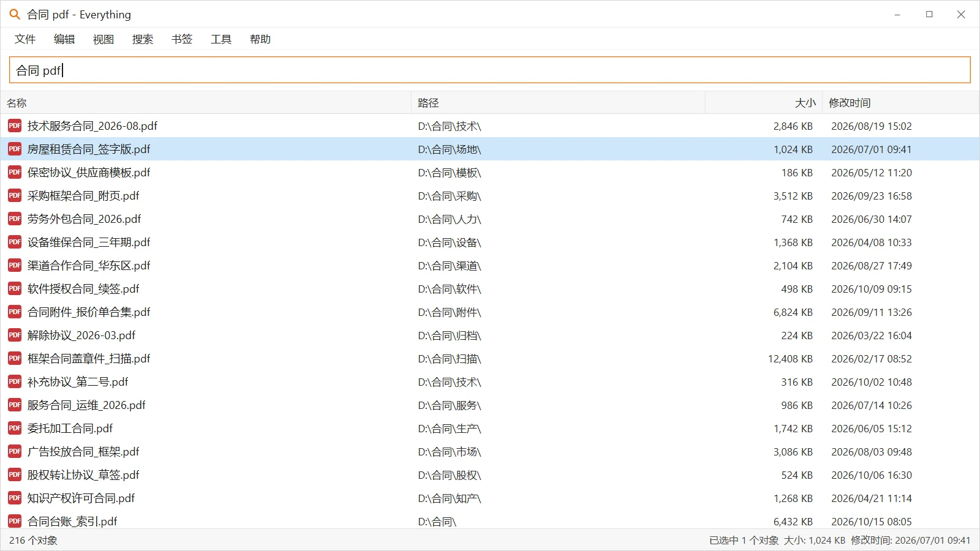This screenshot has width=980, height=551.
Task: Pick the PDF icon beside 补充协议_第二号.pdf
Action: [x=15, y=382]
